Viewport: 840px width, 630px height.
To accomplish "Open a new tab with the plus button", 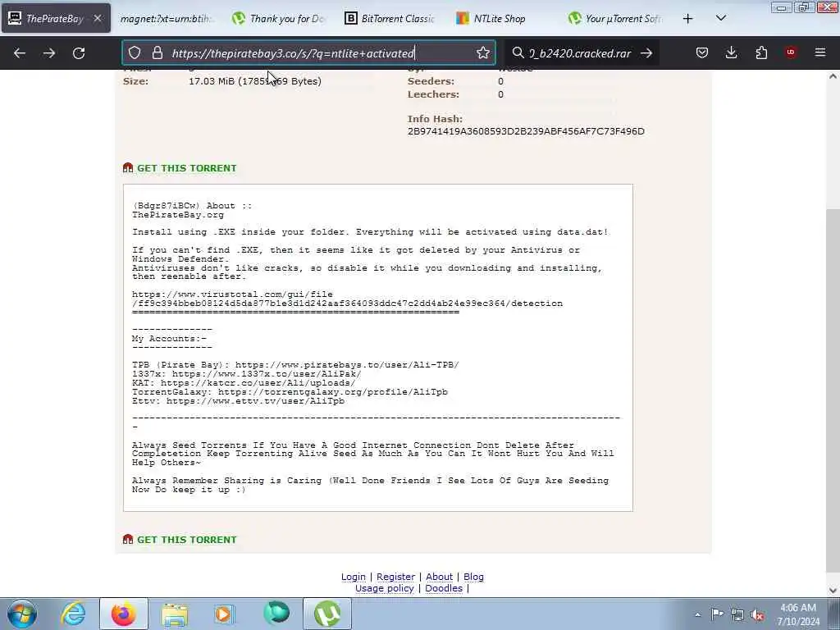I will [x=688, y=19].
